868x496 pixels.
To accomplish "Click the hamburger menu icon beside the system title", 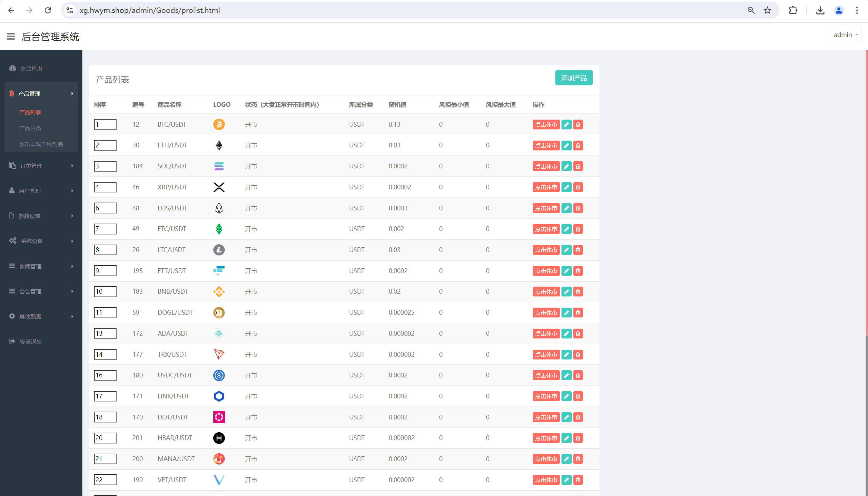I will coord(11,37).
